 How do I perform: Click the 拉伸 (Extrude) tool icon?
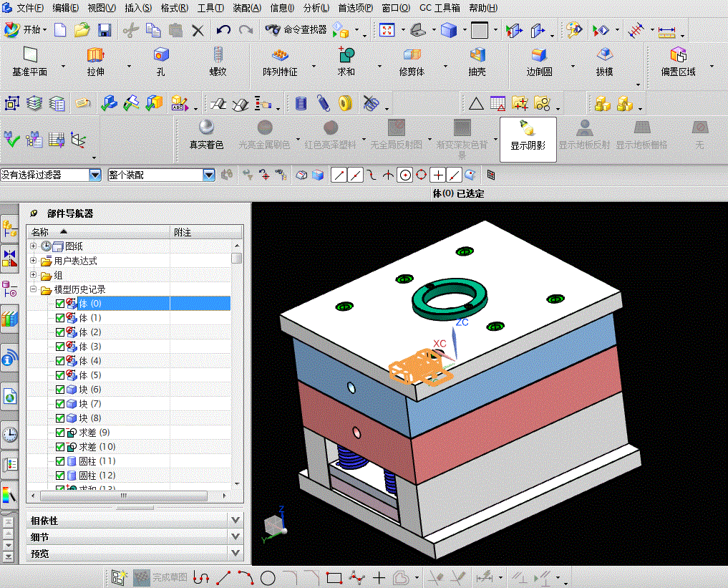95,56
